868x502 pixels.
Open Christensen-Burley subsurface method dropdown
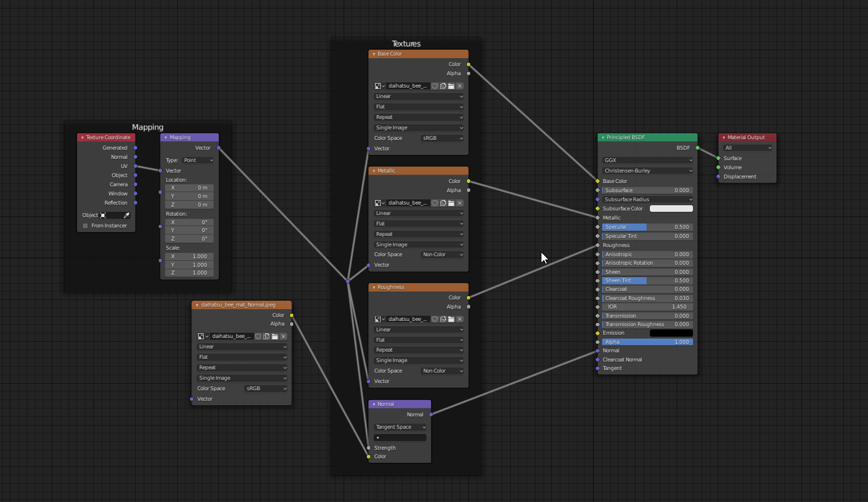647,171
